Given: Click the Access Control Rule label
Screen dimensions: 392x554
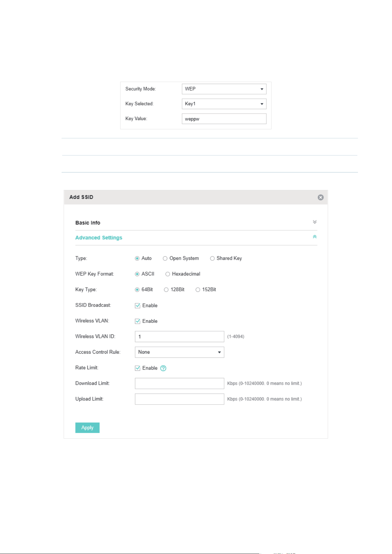Looking at the screenshot, I should click(x=98, y=352).
